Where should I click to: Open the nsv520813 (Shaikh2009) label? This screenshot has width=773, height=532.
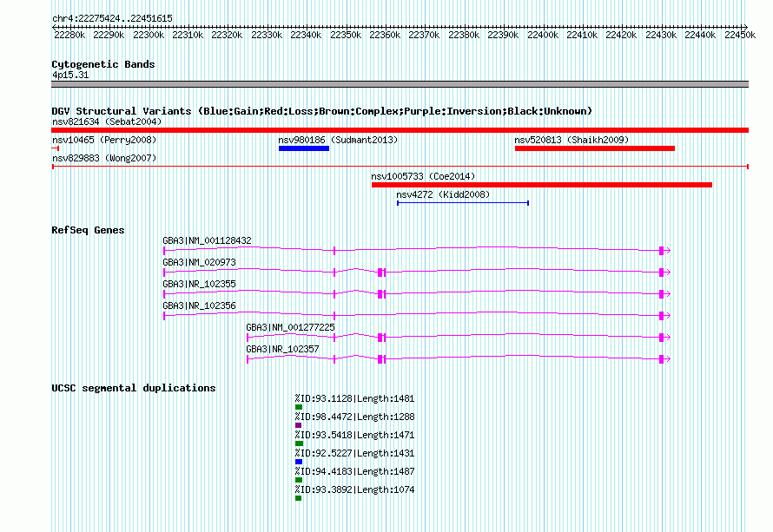tap(571, 140)
